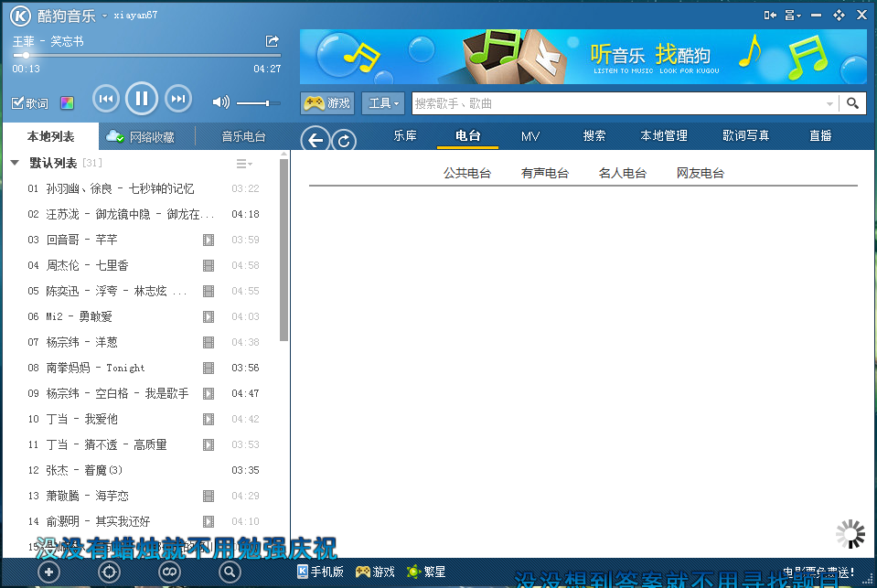Screen dimensions: 877x588
Task: Select 网友电台 category
Action: point(701,174)
